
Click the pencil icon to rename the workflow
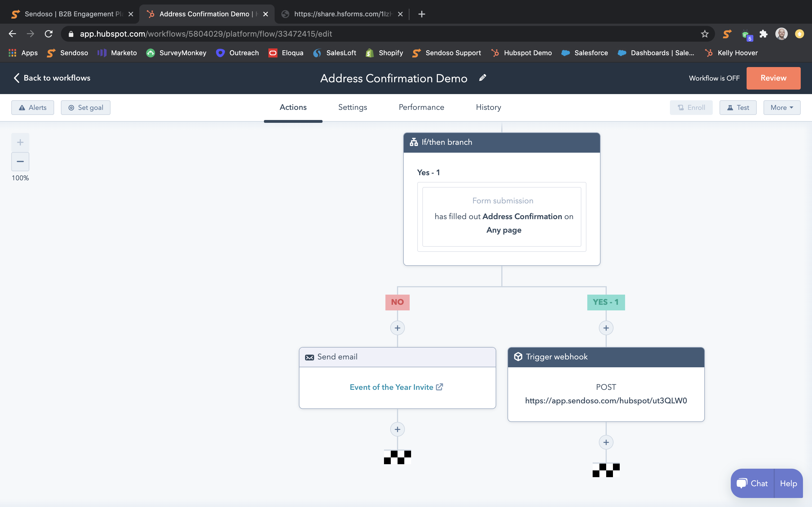pos(482,78)
